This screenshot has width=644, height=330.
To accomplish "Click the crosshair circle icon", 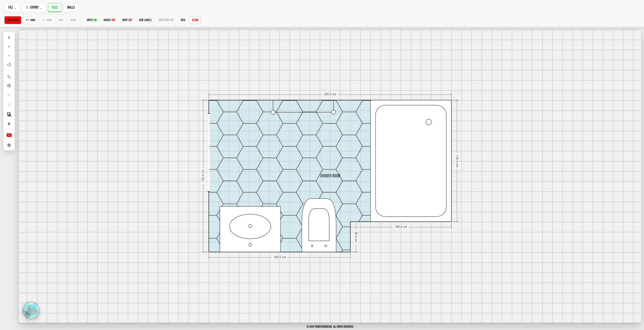I will (x=9, y=86).
